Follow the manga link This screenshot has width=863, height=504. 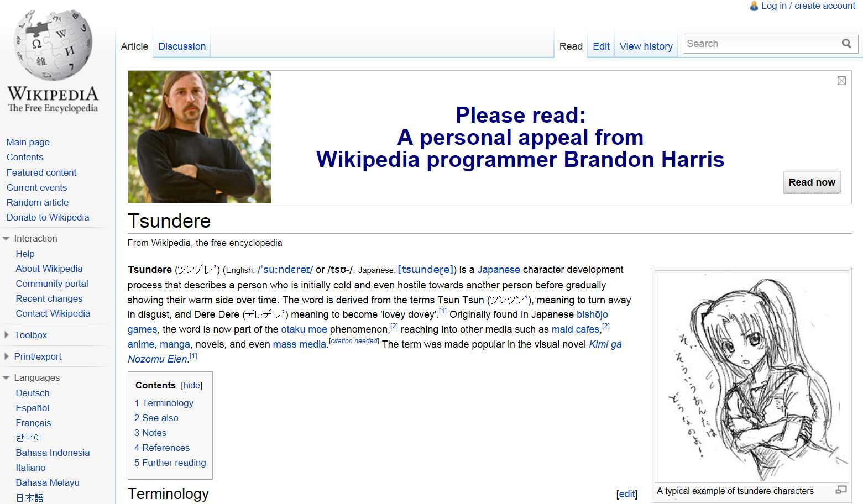click(x=175, y=344)
